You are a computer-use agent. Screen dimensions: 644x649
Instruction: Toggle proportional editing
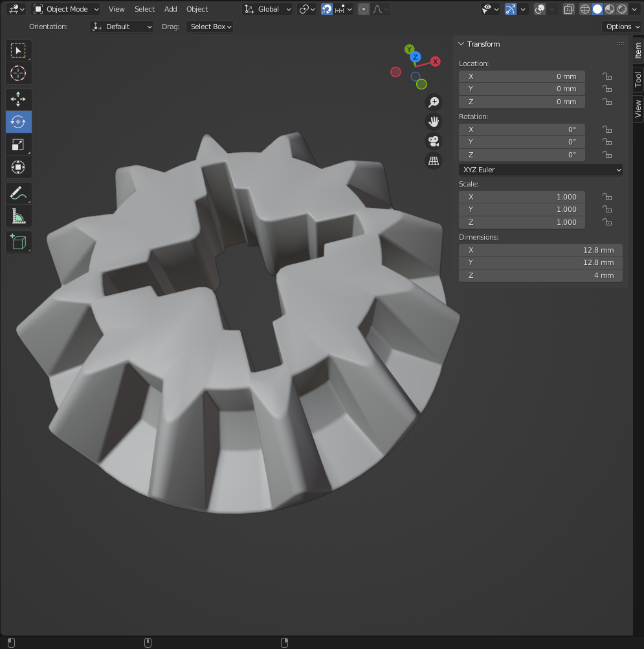click(x=364, y=9)
